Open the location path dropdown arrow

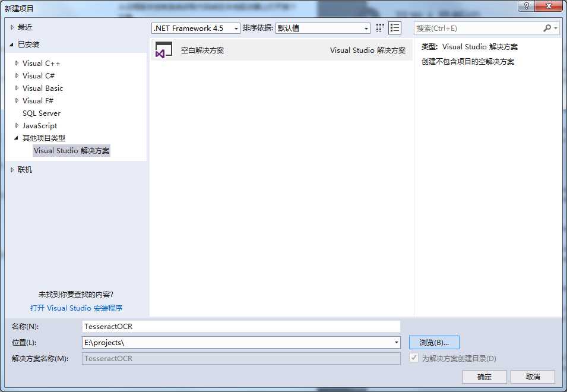click(397, 343)
